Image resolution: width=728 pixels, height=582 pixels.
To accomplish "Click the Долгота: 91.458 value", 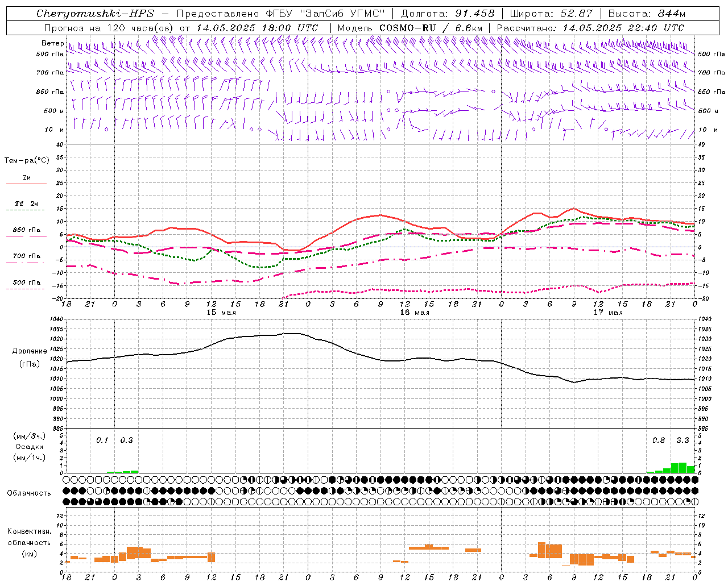I will click(448, 14).
